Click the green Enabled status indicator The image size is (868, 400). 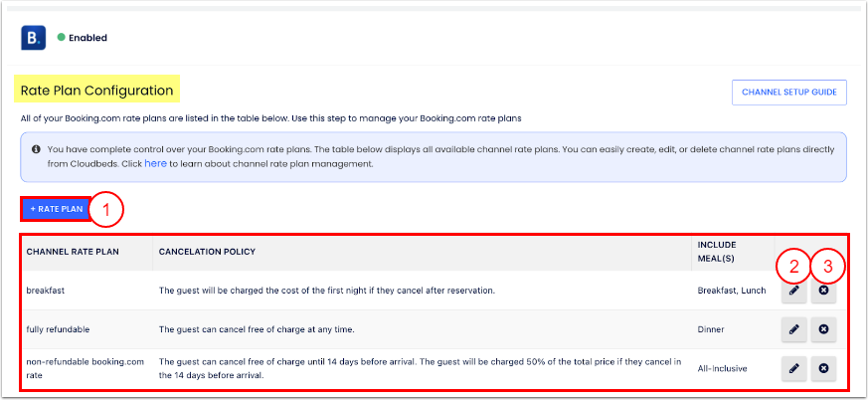pos(61,38)
